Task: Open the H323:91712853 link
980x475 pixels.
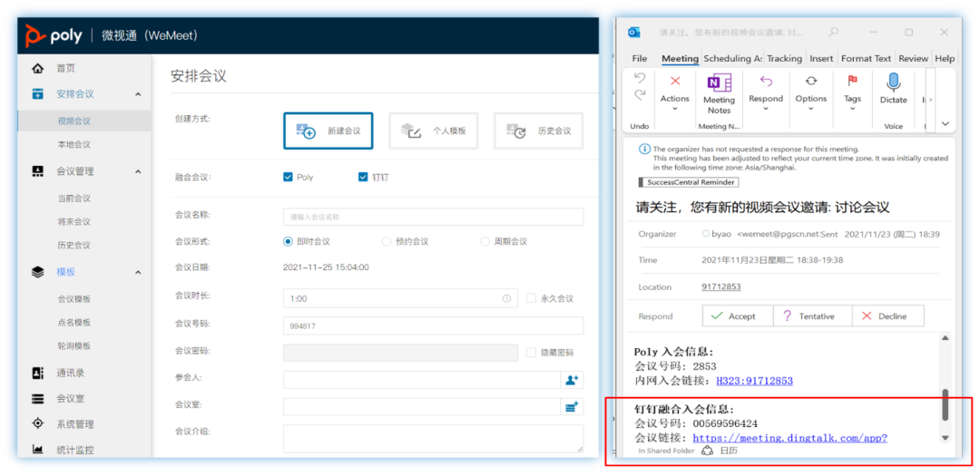Action: [x=754, y=380]
